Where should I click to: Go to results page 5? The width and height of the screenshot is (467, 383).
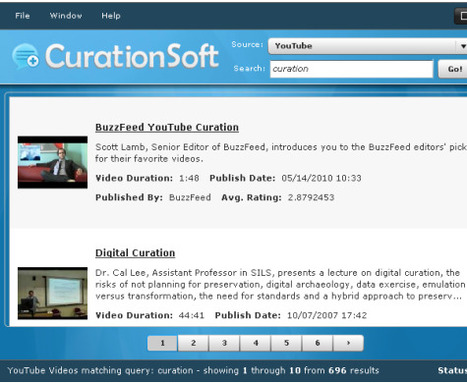pos(286,343)
